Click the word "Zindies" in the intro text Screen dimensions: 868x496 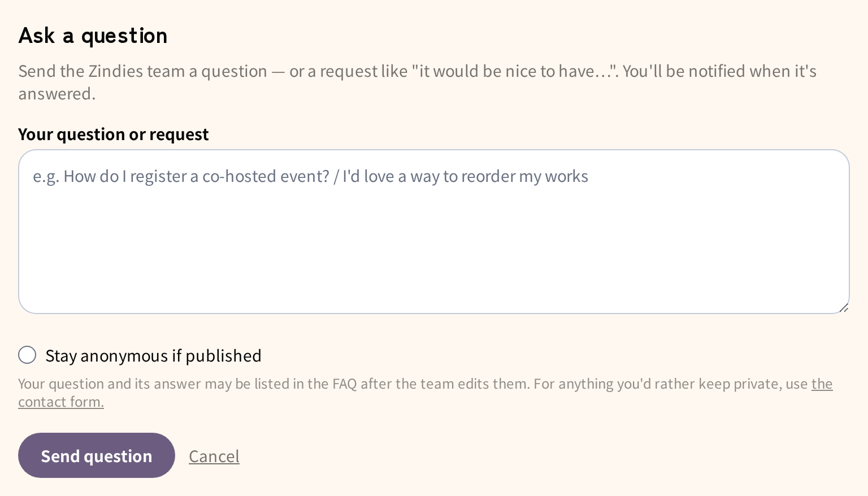[x=116, y=71]
